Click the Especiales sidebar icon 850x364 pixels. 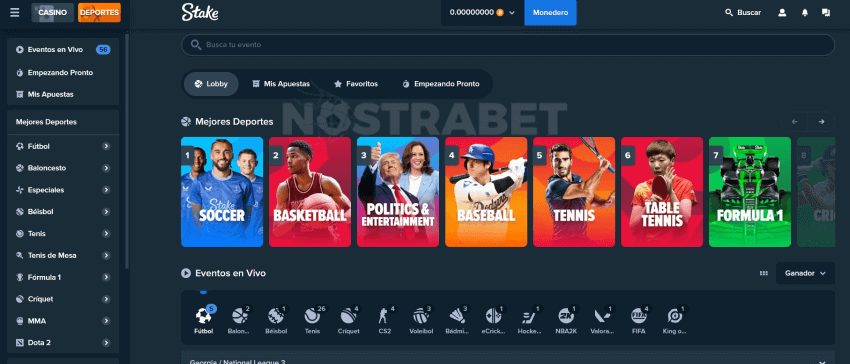[20, 190]
